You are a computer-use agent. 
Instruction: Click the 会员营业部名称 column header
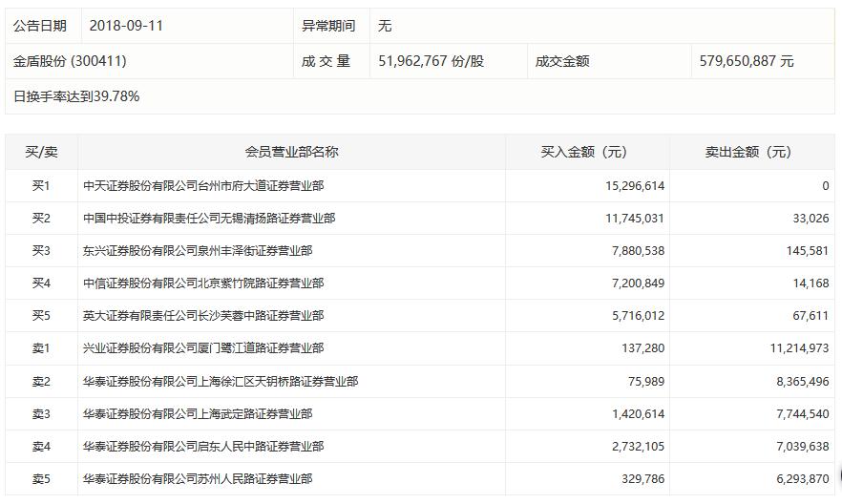tap(291, 152)
